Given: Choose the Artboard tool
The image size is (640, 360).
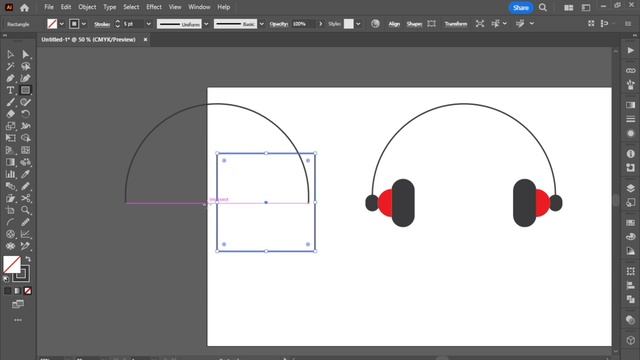Looking at the screenshot, I should pyautogui.click(x=10, y=210).
